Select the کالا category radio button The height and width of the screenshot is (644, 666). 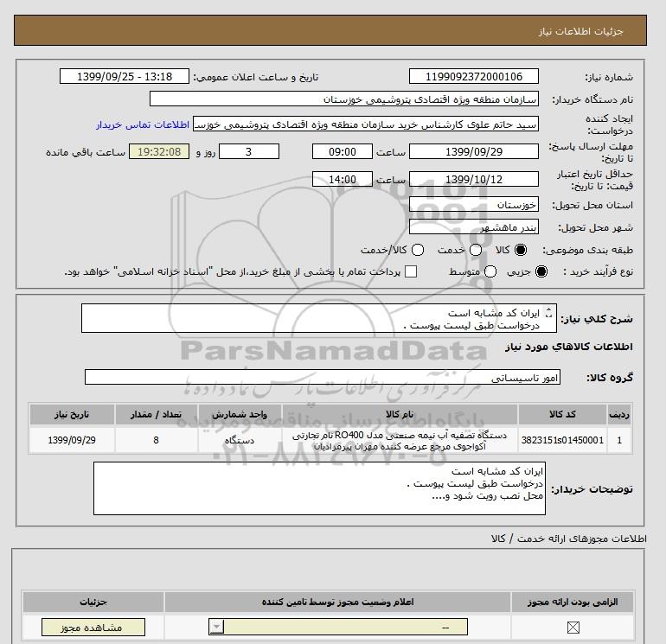[521, 250]
